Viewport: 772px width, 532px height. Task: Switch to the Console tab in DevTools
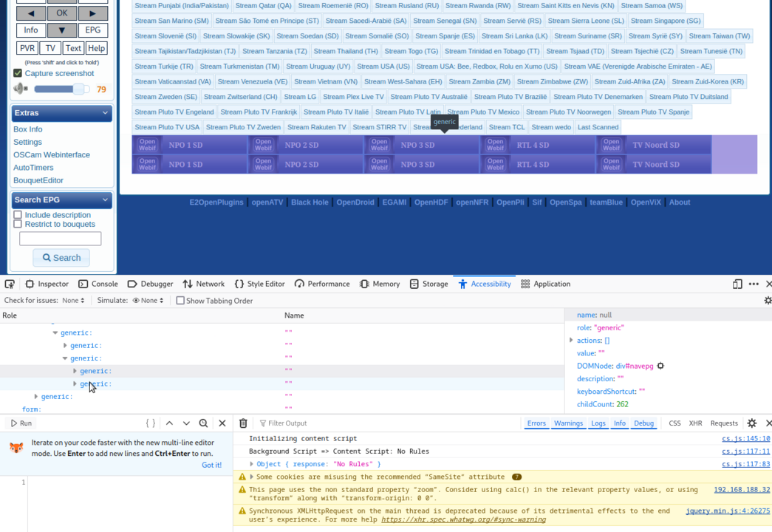point(98,283)
